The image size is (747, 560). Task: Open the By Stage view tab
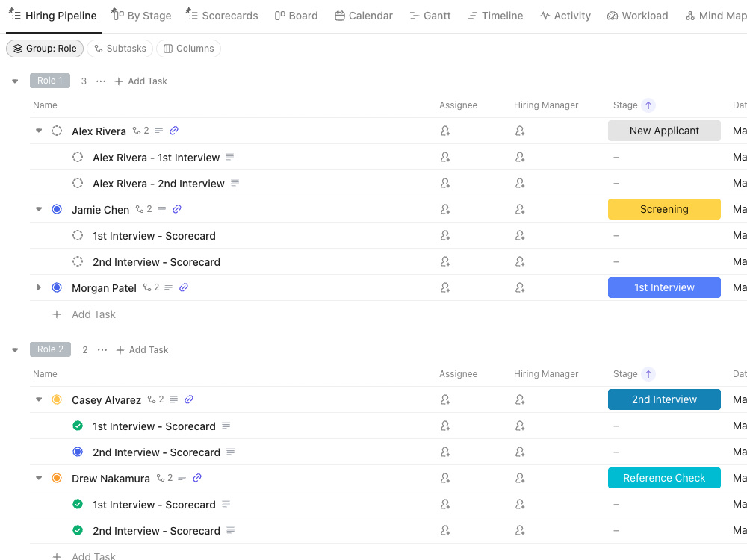tap(141, 16)
